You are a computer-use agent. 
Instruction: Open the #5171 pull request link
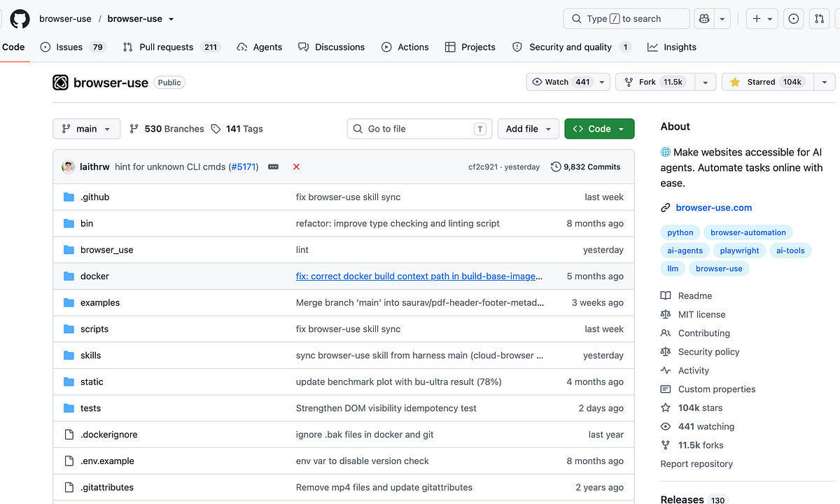244,167
